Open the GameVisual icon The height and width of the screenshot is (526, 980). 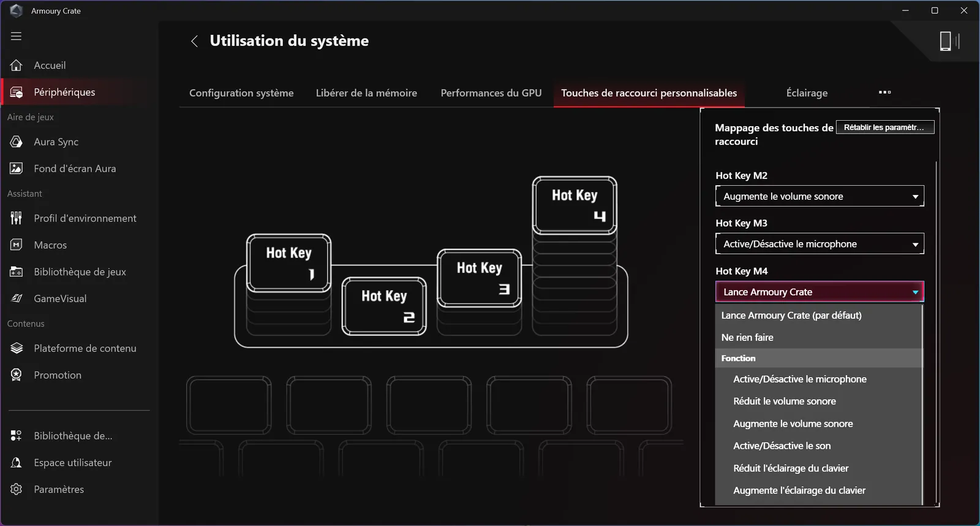(17, 299)
